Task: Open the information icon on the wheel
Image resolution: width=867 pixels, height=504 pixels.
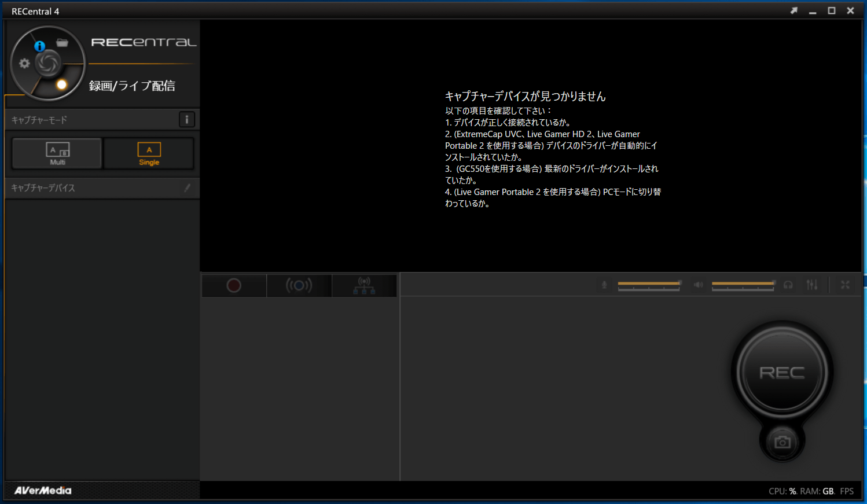Action: [x=39, y=46]
